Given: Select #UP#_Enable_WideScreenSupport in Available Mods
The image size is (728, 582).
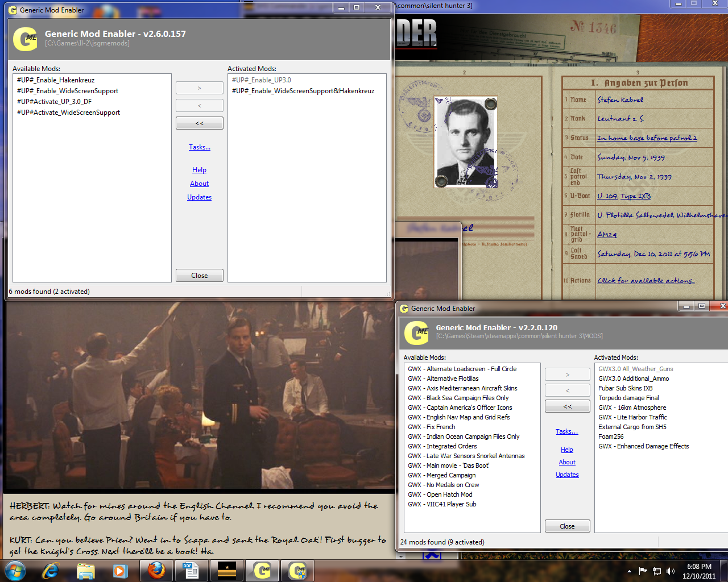Looking at the screenshot, I should (x=68, y=91).
